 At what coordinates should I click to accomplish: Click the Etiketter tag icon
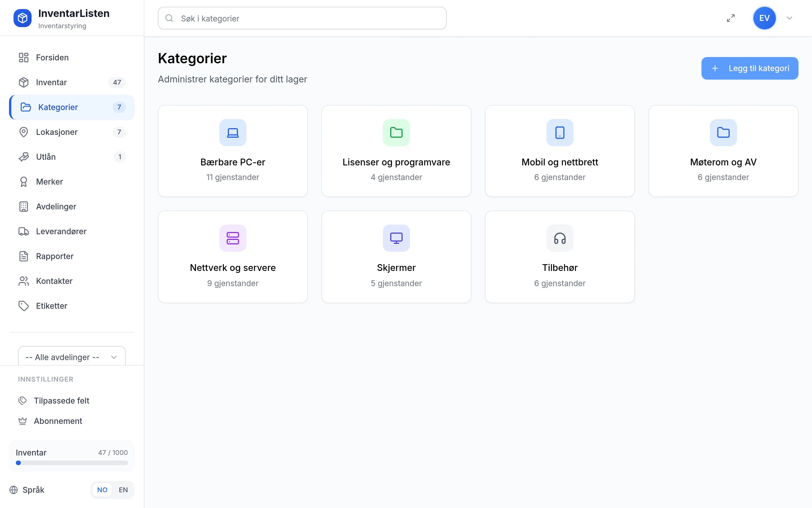pos(23,306)
